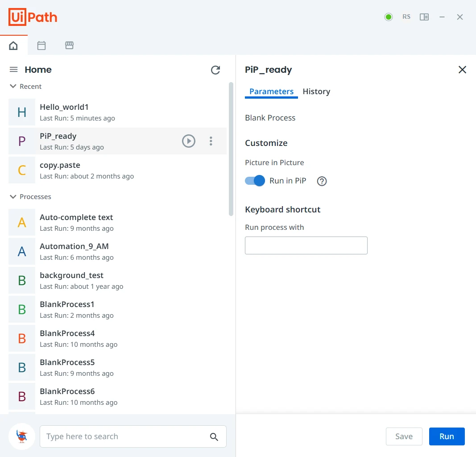Select PiP_ready in Recent list
Viewport: 476px width, 457px height.
coord(117,141)
